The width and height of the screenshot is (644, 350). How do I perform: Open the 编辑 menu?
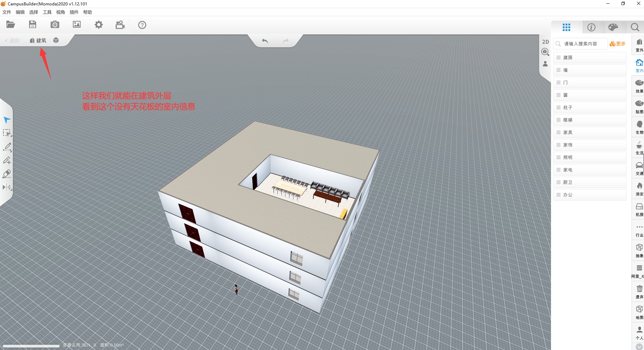tap(20, 12)
